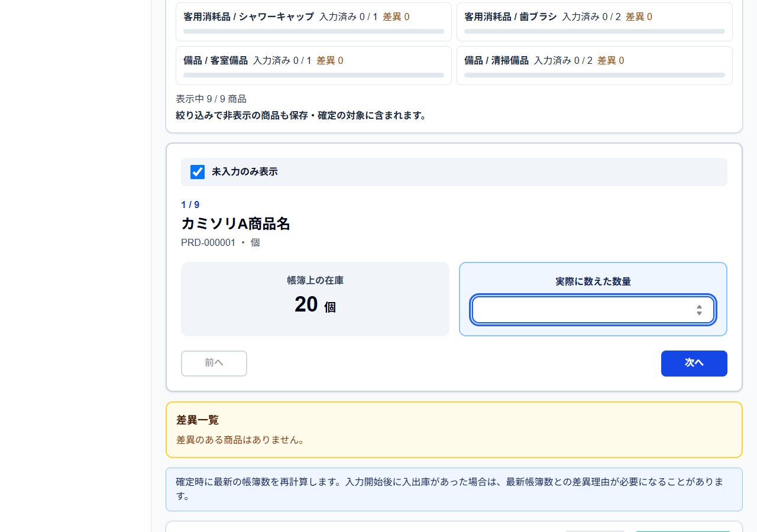757x532 pixels.
Task: Increase the counted quantity with the up arrow
Action: (699, 306)
